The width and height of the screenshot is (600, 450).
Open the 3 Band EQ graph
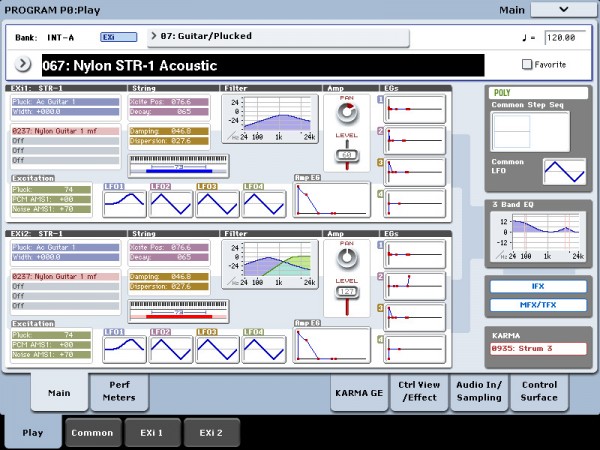(x=538, y=236)
